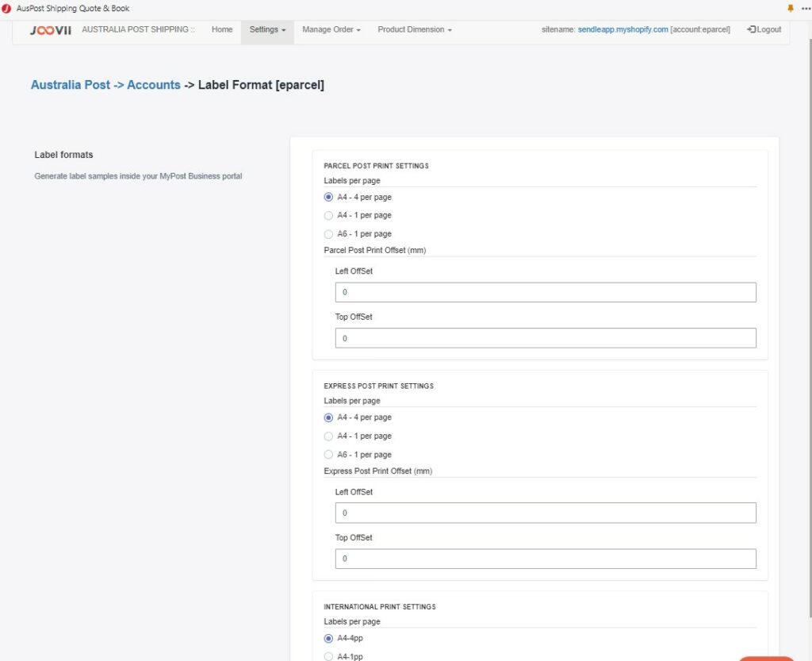Click the [account:eparcel] text
The height and width of the screenshot is (661, 812).
click(x=700, y=29)
